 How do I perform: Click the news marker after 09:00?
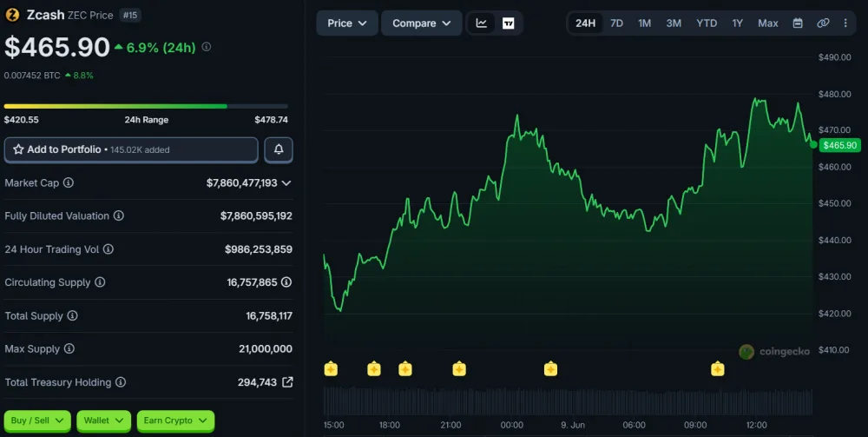coord(718,368)
